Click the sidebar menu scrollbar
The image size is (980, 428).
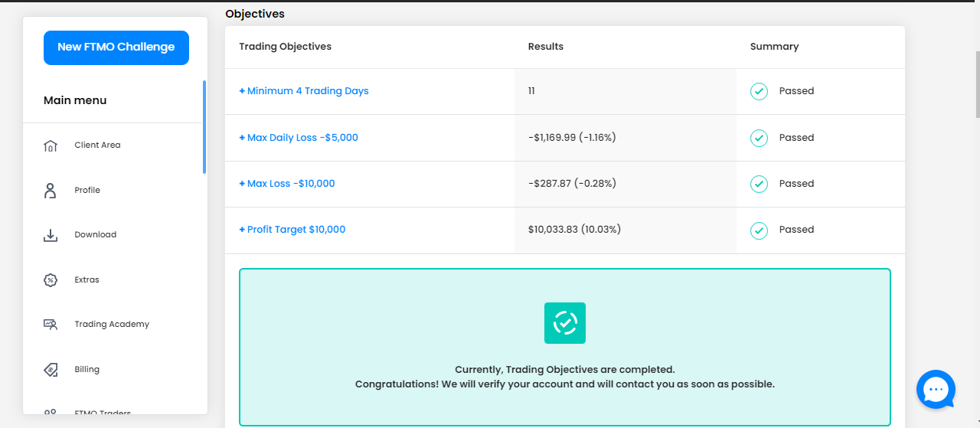(204, 127)
